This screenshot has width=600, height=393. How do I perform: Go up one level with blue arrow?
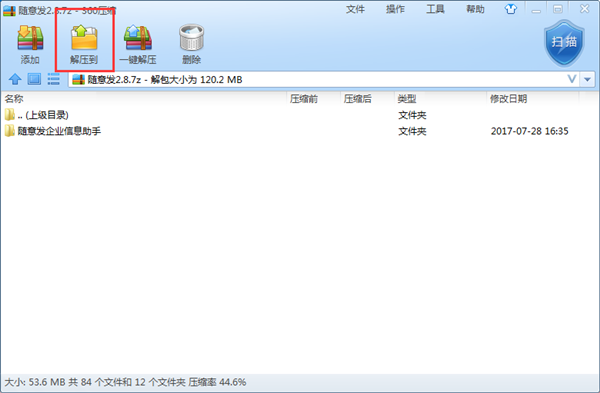tap(15, 79)
